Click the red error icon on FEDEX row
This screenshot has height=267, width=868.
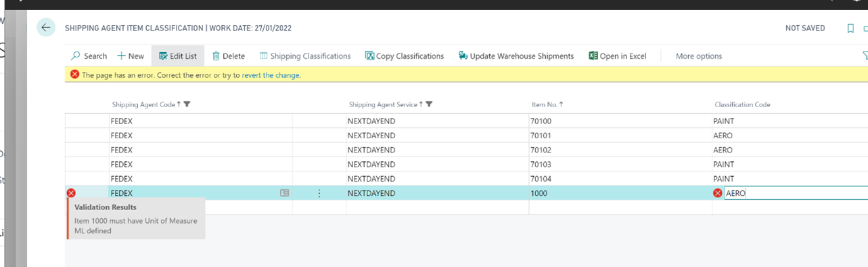click(x=71, y=193)
